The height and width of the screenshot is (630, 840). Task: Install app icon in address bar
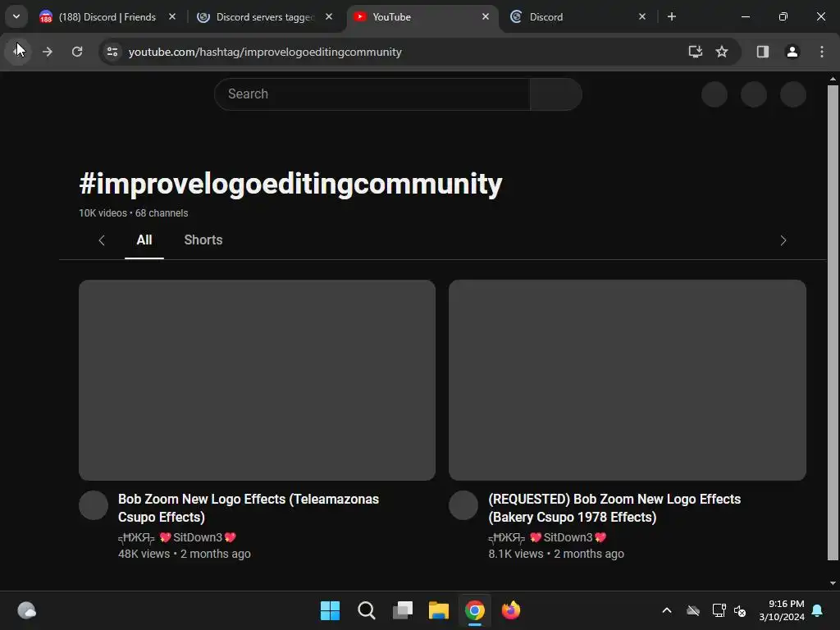pyautogui.click(x=695, y=52)
